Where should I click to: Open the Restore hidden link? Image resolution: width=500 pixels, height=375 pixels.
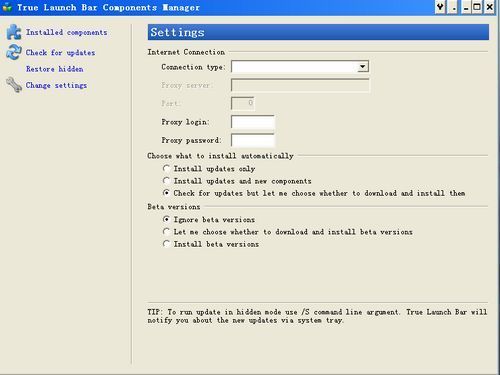[55, 69]
